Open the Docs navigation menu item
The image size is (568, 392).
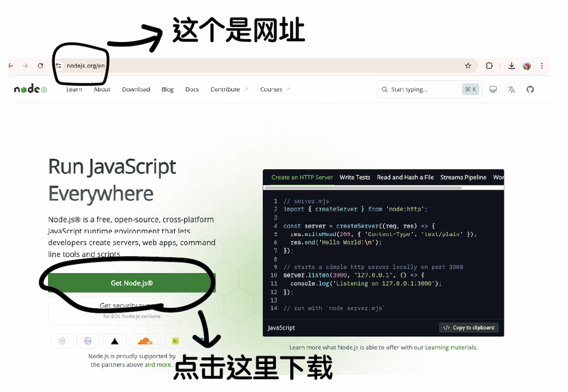192,89
